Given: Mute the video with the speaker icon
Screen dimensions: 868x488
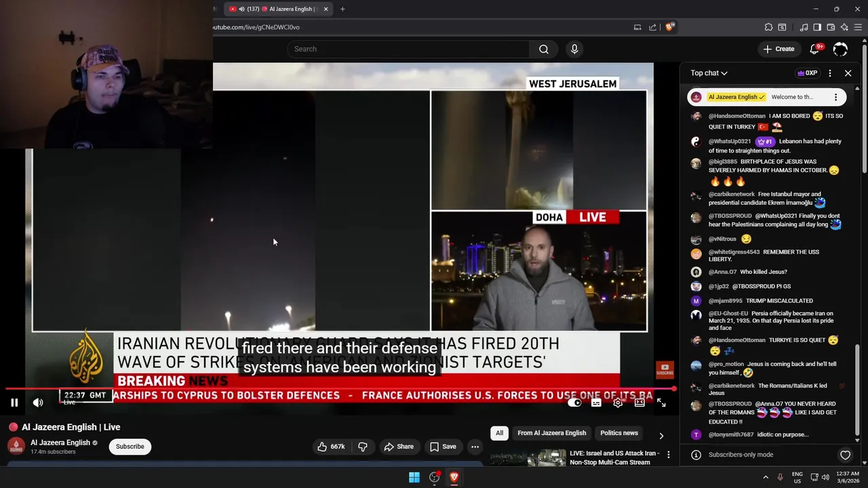Looking at the screenshot, I should [38, 403].
